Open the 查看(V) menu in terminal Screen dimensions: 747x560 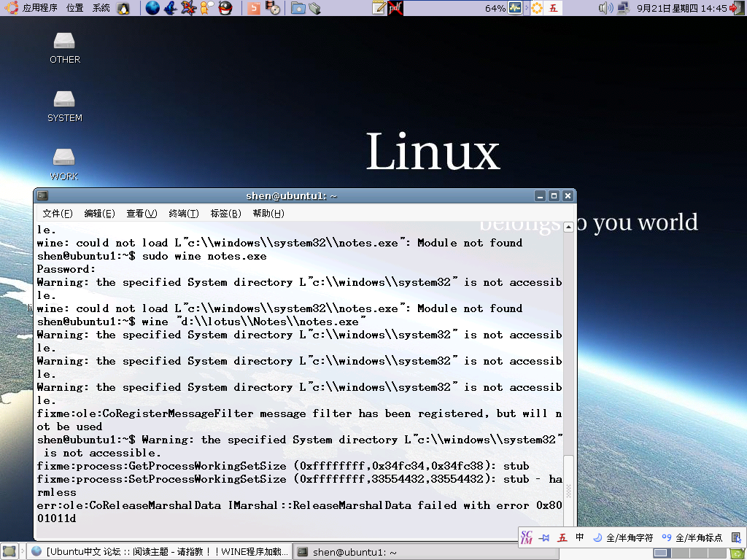click(x=142, y=214)
